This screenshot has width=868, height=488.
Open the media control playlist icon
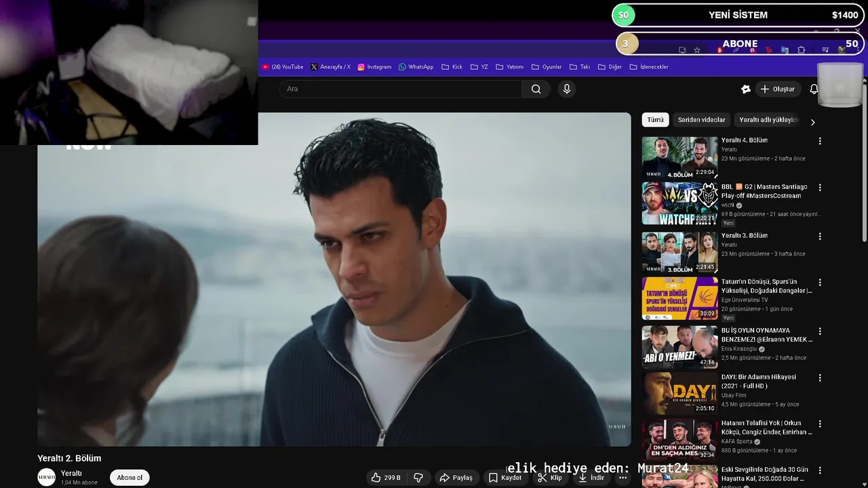pyautogui.click(x=825, y=50)
